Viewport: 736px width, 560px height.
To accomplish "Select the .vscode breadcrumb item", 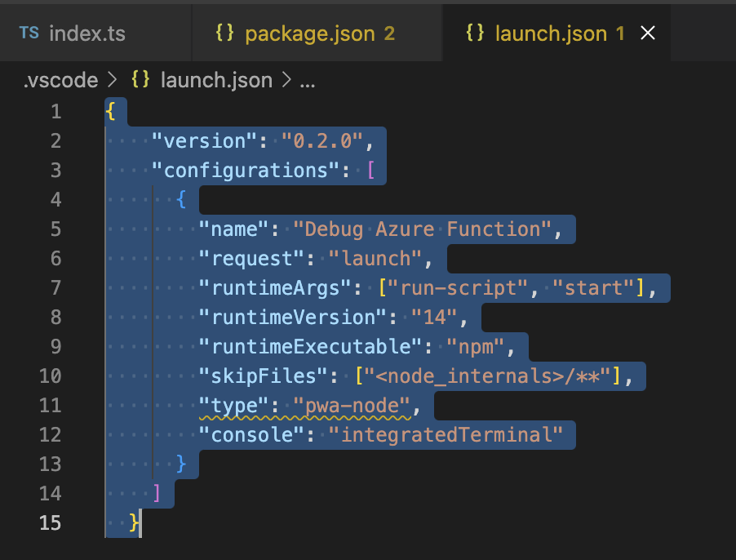I will click(x=60, y=80).
